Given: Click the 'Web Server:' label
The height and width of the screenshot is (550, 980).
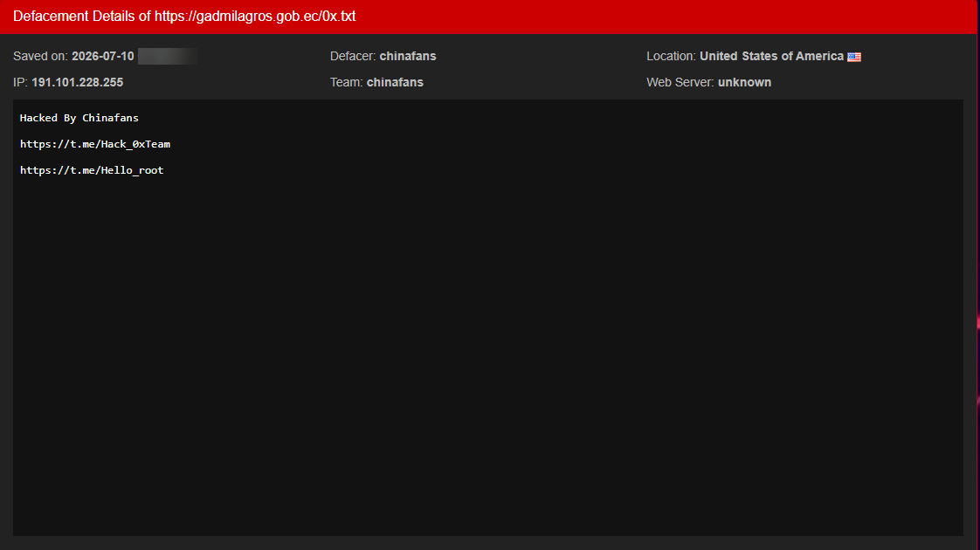Looking at the screenshot, I should click(680, 82).
